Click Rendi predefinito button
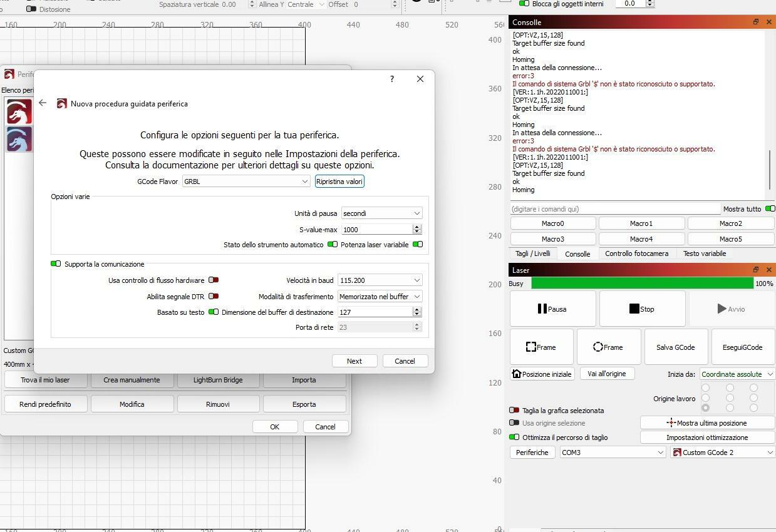 (x=45, y=404)
